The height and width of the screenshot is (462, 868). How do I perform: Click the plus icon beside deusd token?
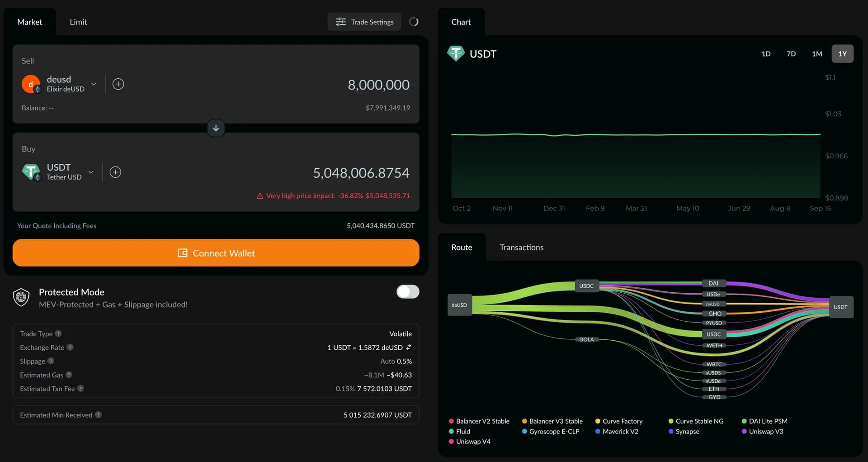[118, 84]
